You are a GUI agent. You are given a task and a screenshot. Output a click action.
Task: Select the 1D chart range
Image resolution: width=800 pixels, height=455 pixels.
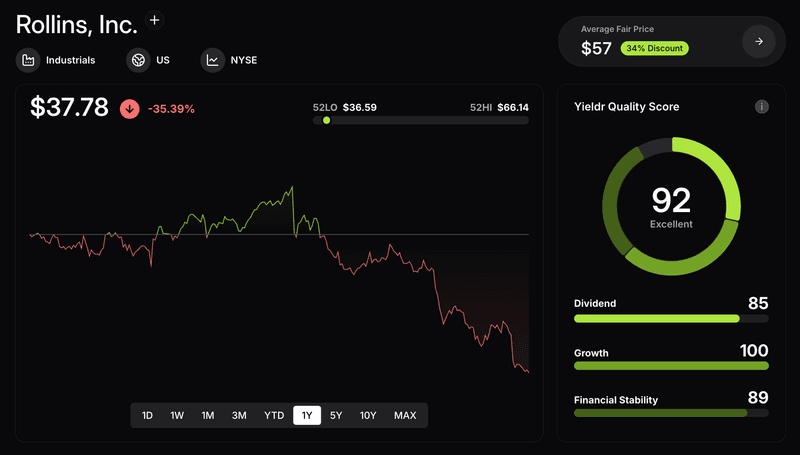point(147,415)
